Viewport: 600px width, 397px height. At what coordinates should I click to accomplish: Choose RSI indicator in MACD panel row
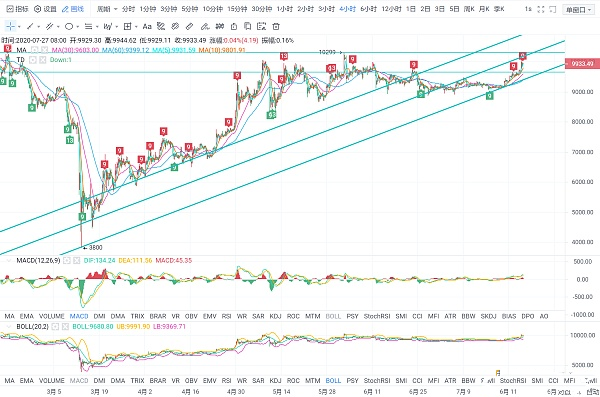[227, 316]
